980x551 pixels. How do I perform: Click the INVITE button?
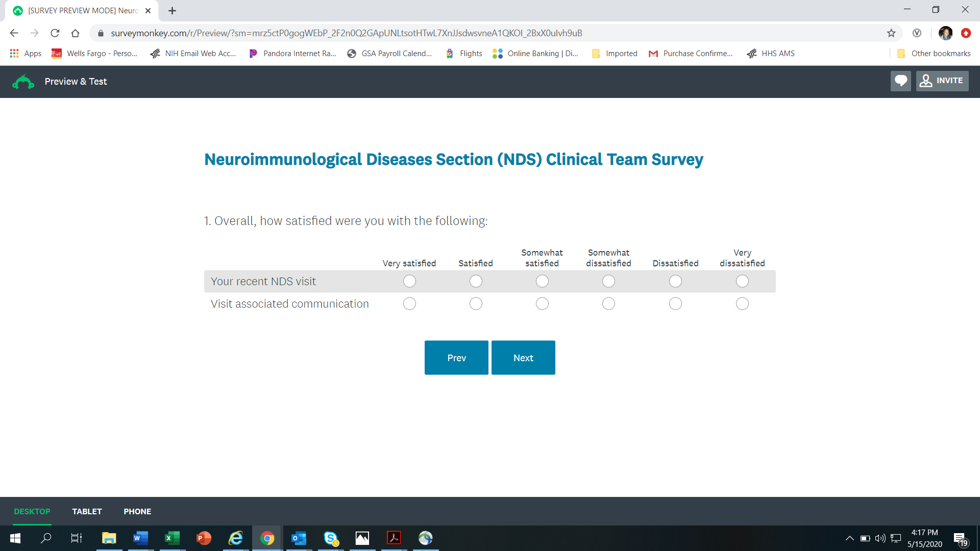pyautogui.click(x=942, y=81)
